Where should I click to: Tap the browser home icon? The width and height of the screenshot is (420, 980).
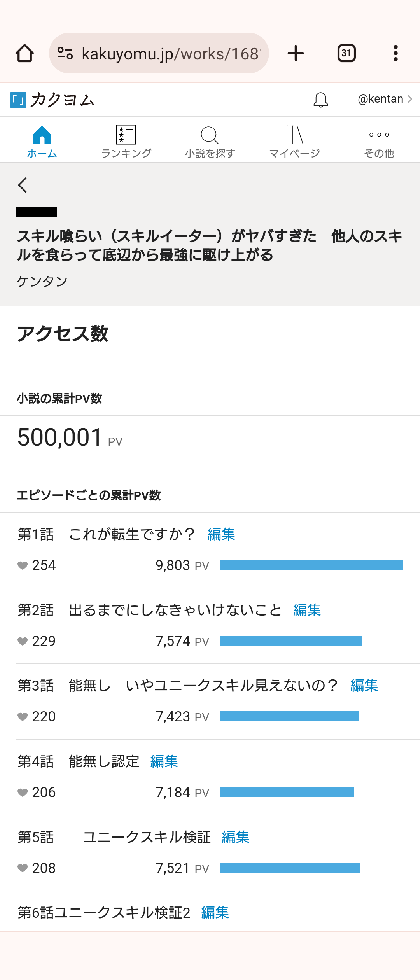pos(24,53)
